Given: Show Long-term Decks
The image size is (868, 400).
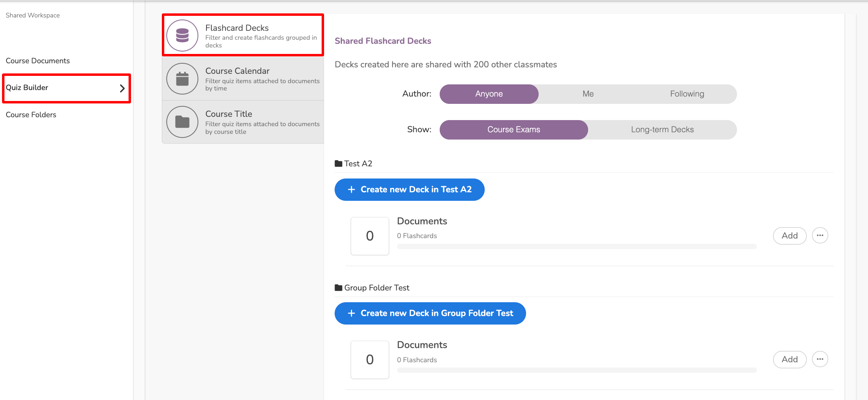Looking at the screenshot, I should 662,130.
